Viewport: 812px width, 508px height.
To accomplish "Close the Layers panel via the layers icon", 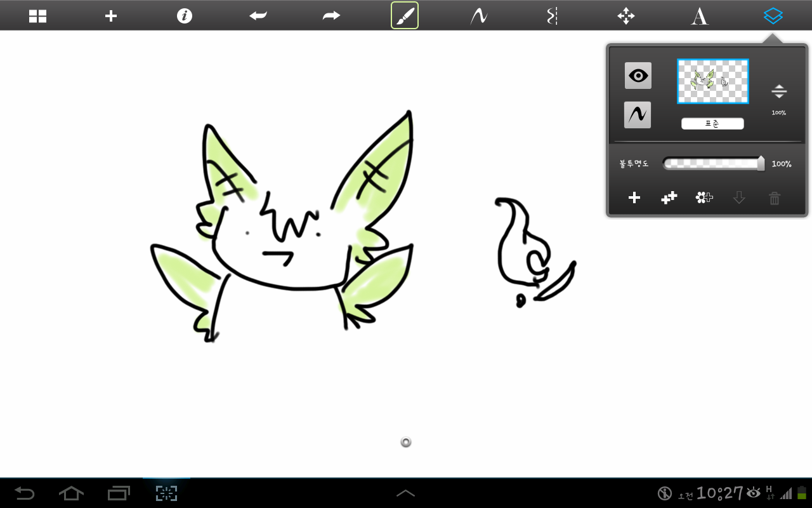I will coord(773,16).
